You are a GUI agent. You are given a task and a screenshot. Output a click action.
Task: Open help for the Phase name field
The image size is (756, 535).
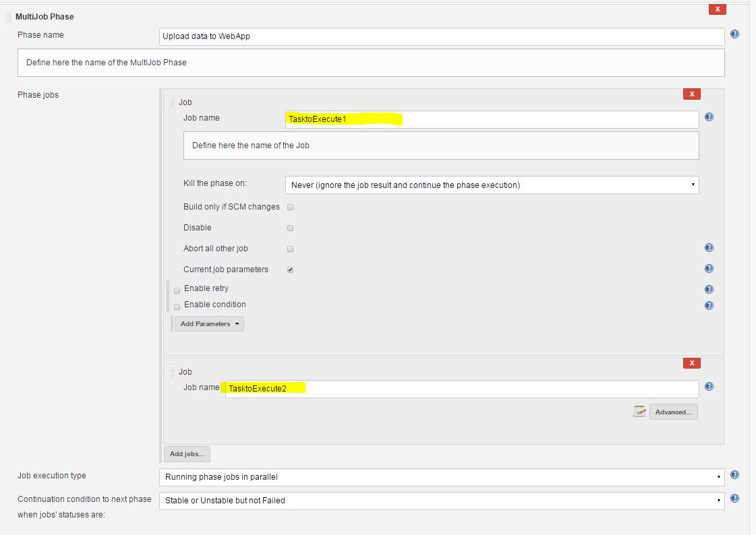734,34
